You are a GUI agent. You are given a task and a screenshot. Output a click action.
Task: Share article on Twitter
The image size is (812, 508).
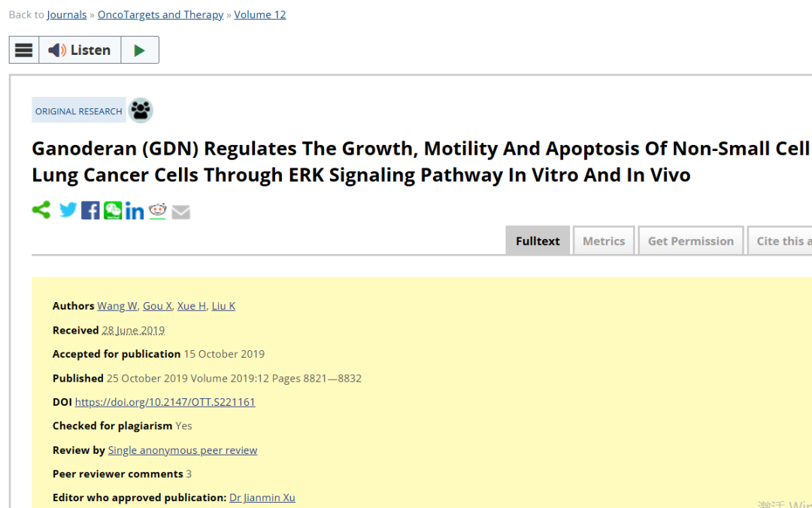[x=68, y=210]
